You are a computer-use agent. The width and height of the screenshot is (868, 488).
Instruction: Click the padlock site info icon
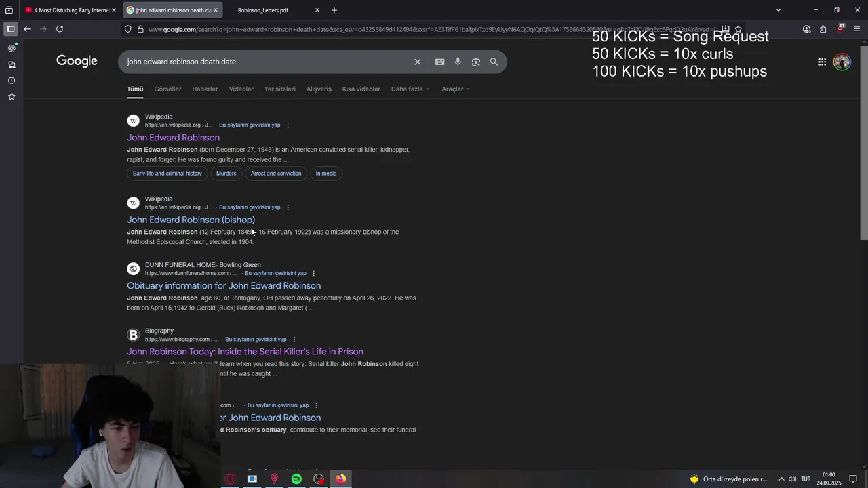[140, 29]
